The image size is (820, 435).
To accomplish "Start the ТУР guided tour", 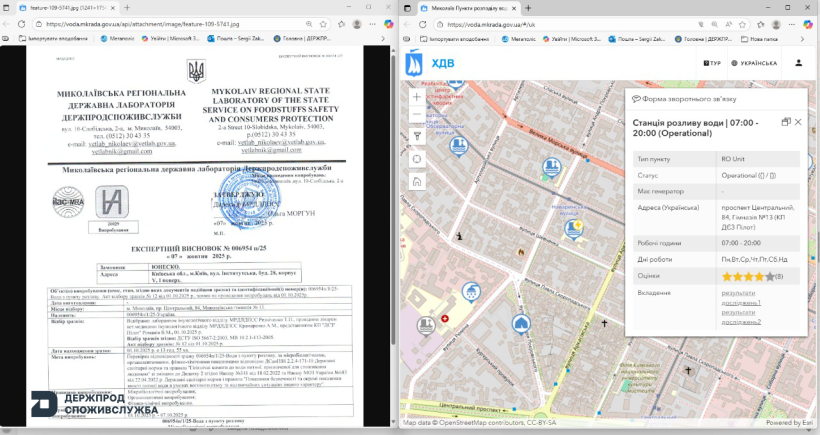I will (713, 63).
